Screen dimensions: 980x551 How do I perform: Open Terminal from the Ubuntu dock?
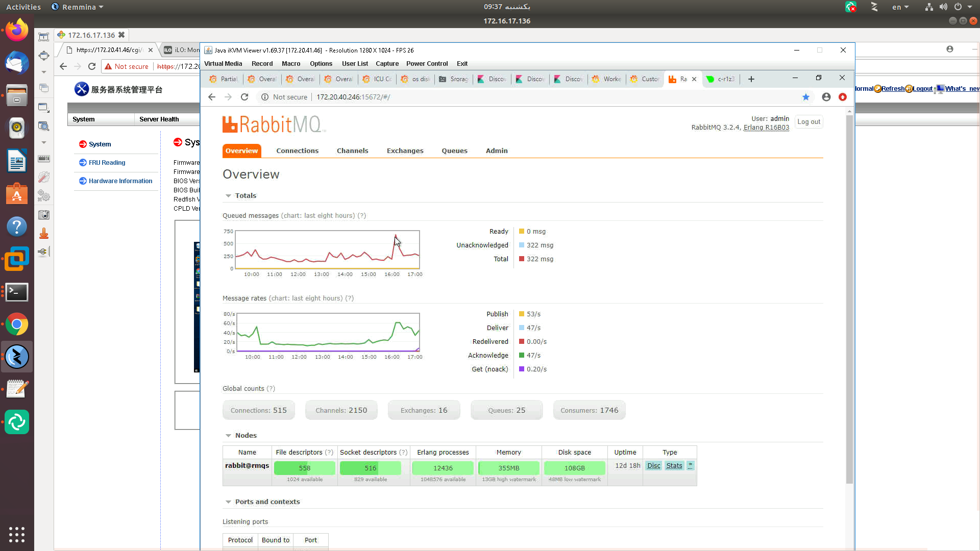click(17, 292)
